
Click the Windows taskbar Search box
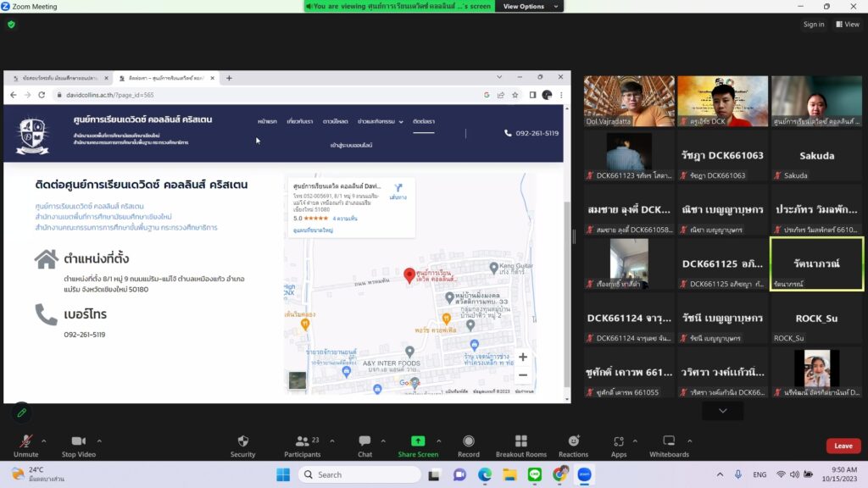tap(359, 474)
